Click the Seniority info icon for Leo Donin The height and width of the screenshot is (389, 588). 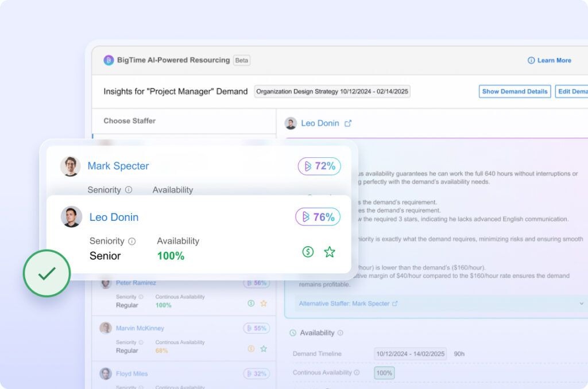click(132, 242)
